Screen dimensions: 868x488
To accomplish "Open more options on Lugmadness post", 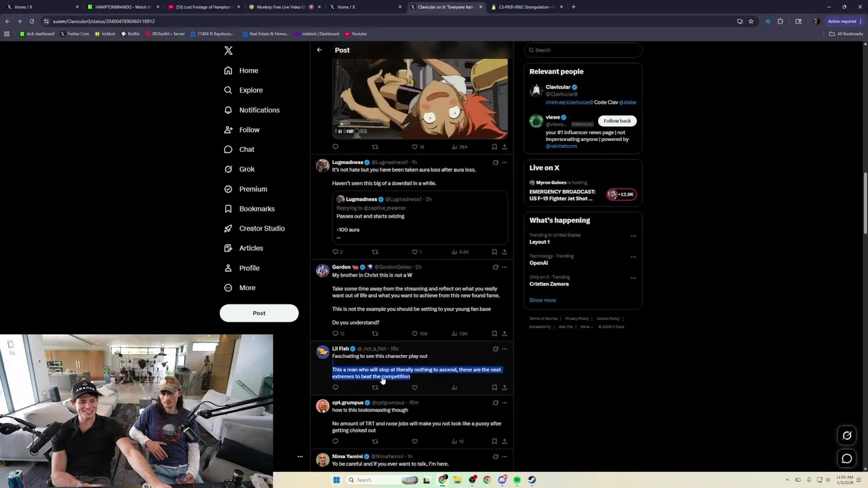I will coord(505,163).
